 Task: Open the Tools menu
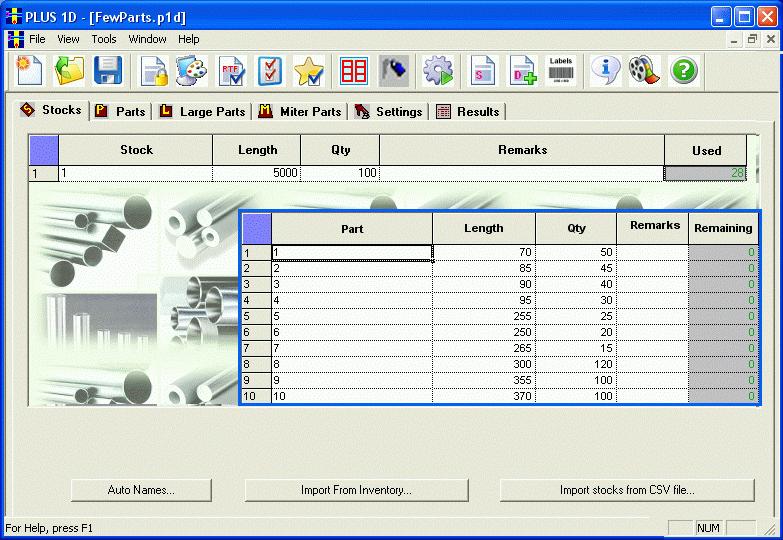coord(104,39)
